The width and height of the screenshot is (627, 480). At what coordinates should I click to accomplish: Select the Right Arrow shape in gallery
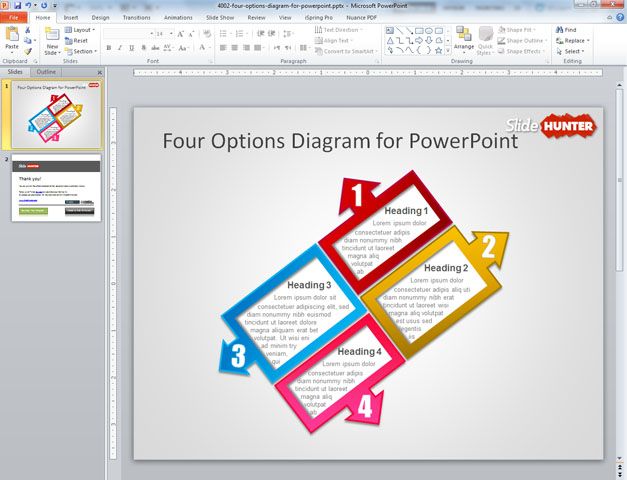coord(419,40)
